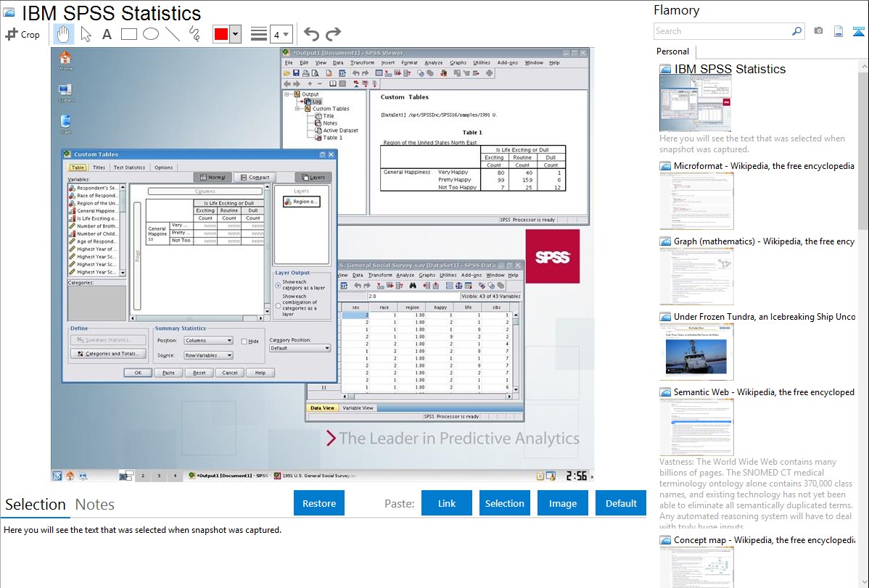Open the Transform menu in SPSS Viewer

pyautogui.click(x=362, y=62)
